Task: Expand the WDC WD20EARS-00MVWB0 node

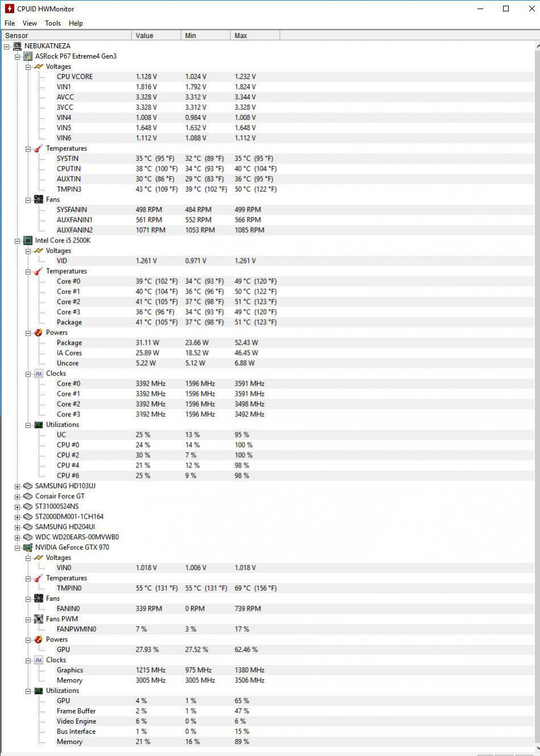Action: tap(18, 538)
